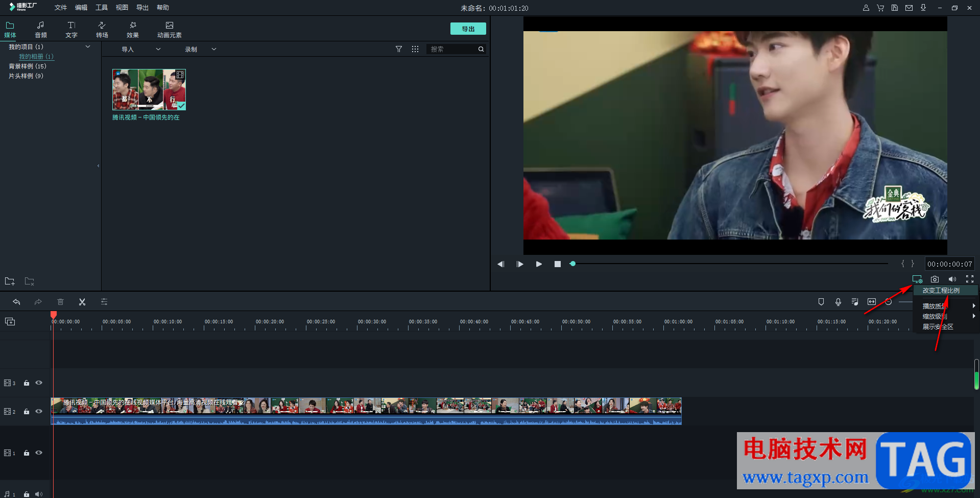Split clip with scissors icon
The image size is (980, 498).
point(82,302)
